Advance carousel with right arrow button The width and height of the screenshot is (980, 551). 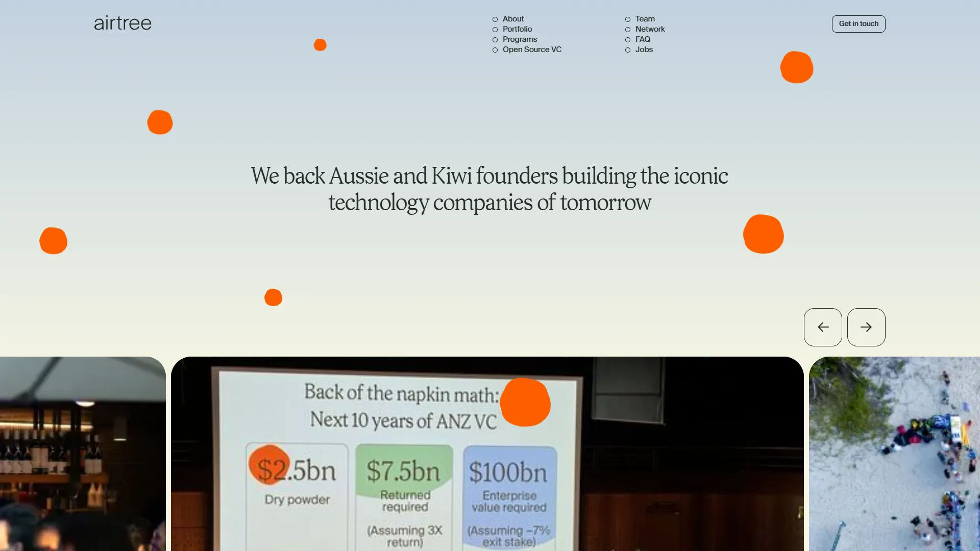click(866, 327)
